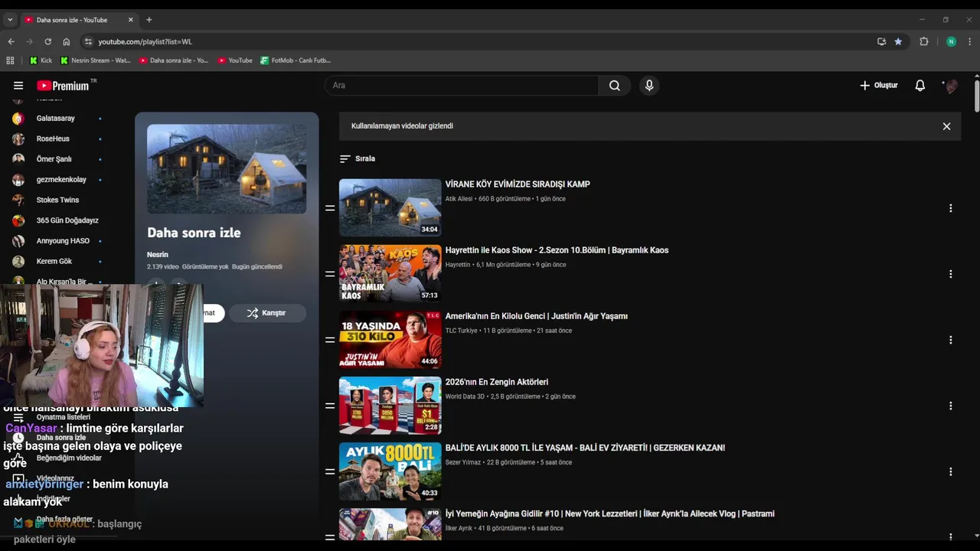The height and width of the screenshot is (551, 980).
Task: Open the Sırala sort menu
Action: [358, 158]
